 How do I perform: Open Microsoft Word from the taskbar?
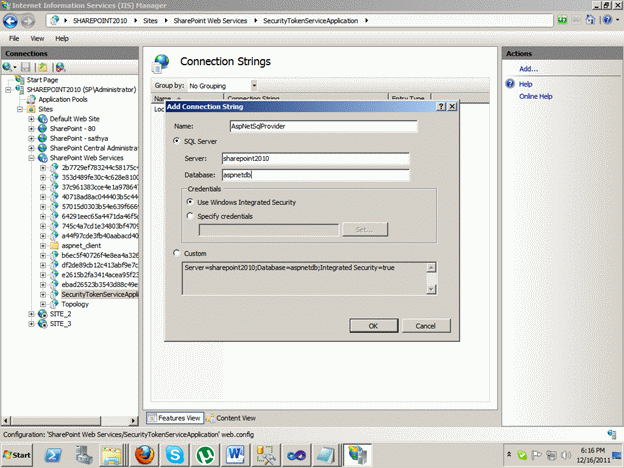[235, 455]
